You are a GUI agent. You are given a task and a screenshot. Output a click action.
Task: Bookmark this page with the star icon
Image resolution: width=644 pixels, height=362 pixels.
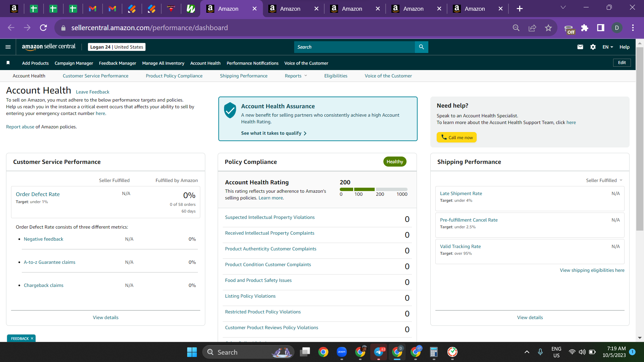(548, 28)
